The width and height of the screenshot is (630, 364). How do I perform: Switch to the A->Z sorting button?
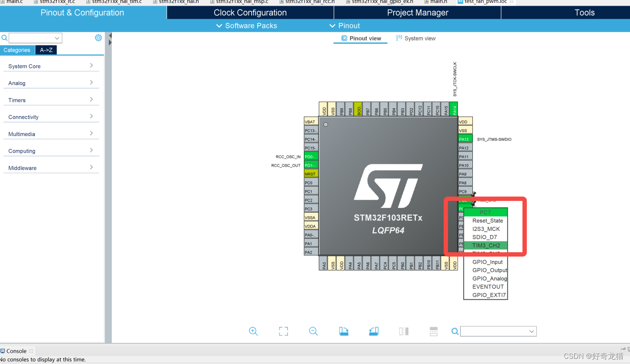click(x=46, y=50)
